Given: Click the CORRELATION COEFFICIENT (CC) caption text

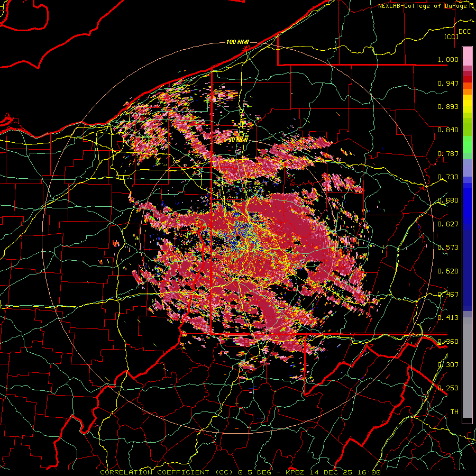Looking at the screenshot, I should click(167, 472).
